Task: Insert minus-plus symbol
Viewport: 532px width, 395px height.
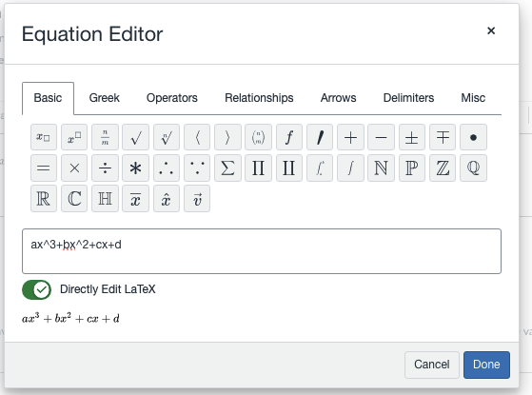Action: pyautogui.click(x=443, y=137)
